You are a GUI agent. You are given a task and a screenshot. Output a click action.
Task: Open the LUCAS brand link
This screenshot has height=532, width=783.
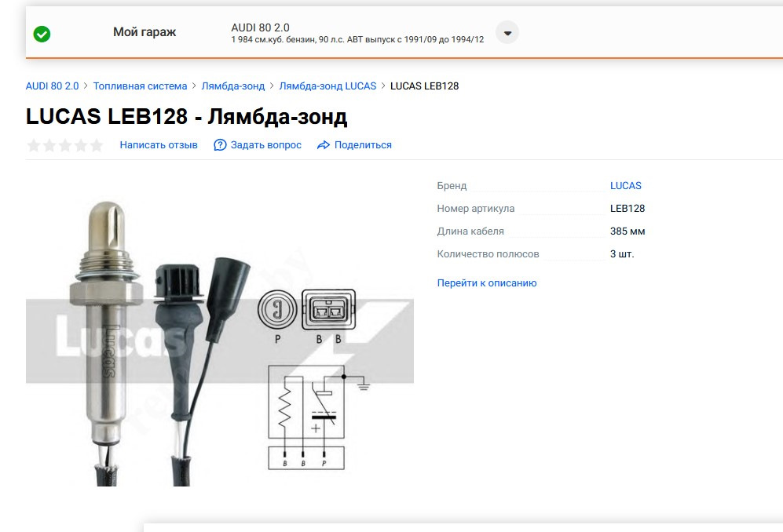[x=626, y=186]
